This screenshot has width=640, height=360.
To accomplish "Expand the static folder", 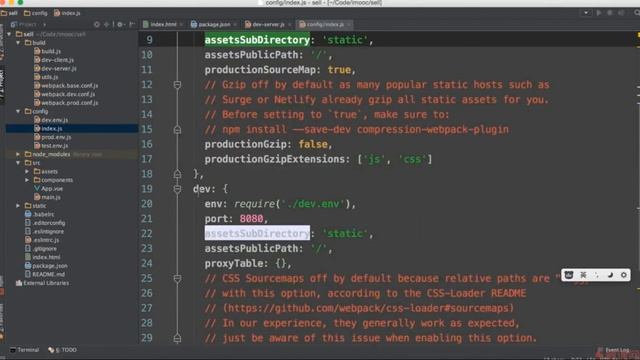I will (x=18, y=206).
